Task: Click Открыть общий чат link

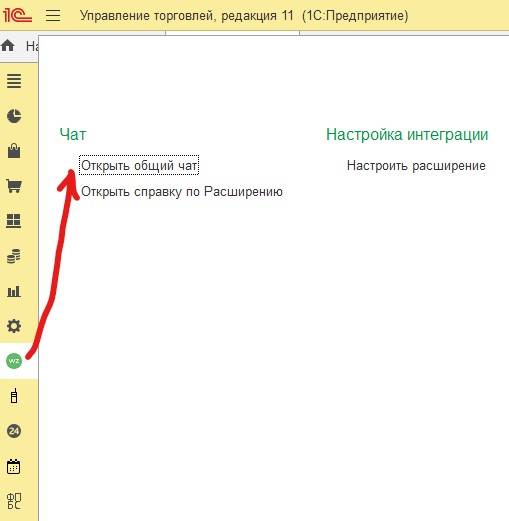Action: 139,165
